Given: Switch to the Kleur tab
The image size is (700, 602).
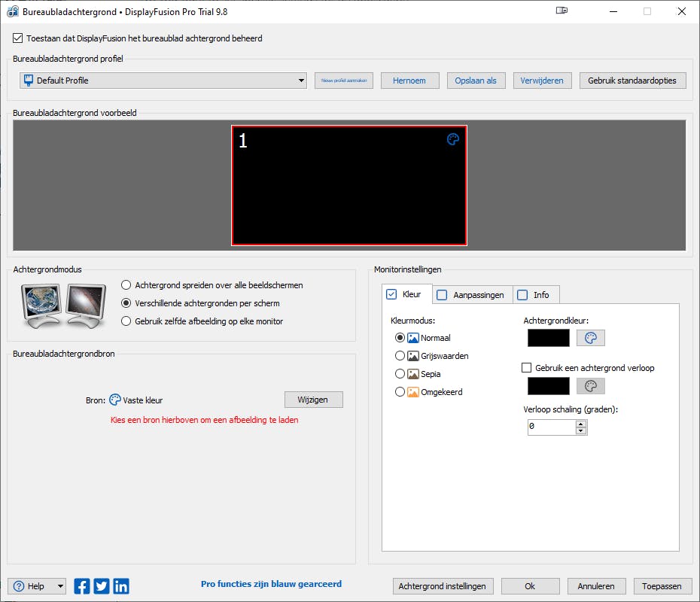Looking at the screenshot, I should pos(407,294).
